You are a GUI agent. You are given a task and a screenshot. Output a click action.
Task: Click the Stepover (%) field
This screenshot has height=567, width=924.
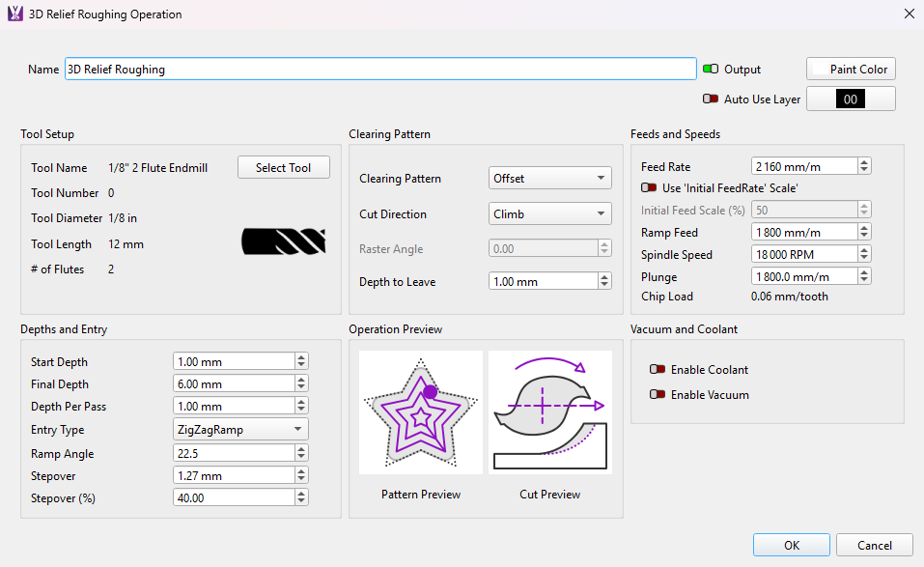[234, 497]
